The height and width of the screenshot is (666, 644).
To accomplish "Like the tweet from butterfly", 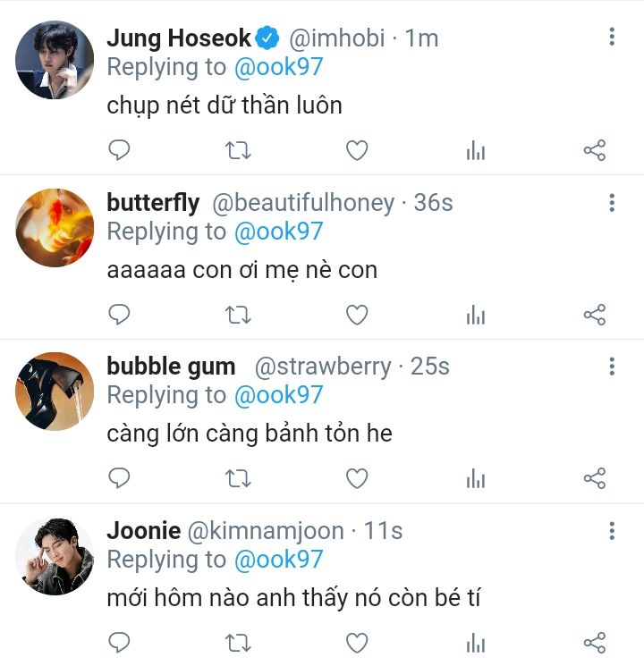I will pos(357,315).
